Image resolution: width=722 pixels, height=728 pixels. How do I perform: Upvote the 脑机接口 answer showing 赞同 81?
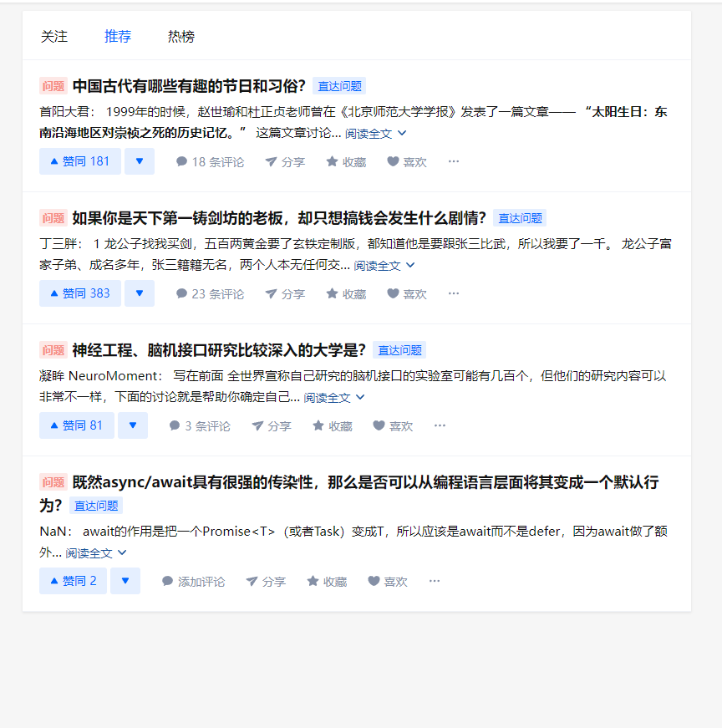(76, 425)
